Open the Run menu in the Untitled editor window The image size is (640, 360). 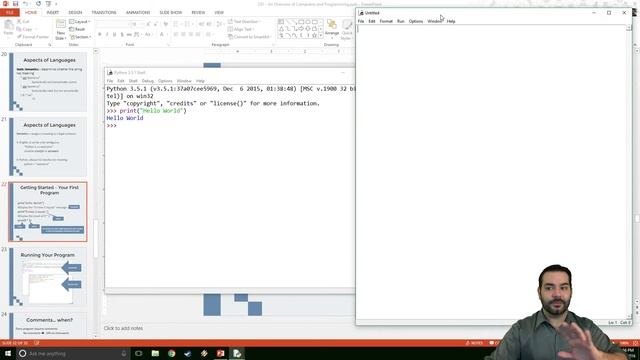[x=400, y=21]
